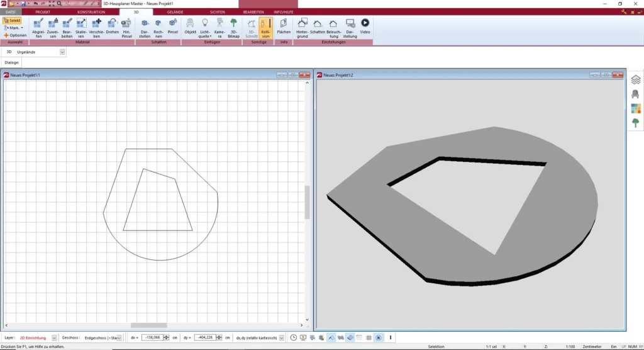Click the Drehen rotate tool

pyautogui.click(x=112, y=28)
